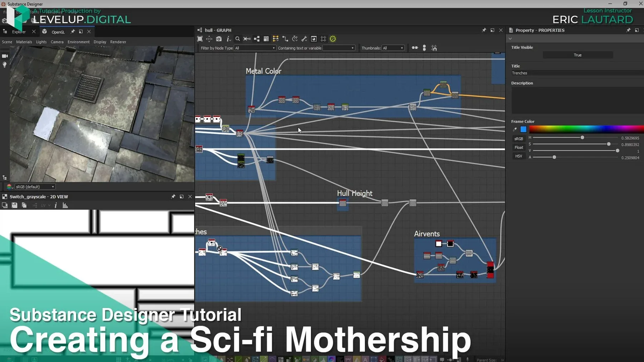Click the snap-to-grid magnet icon

pyautogui.click(x=434, y=48)
